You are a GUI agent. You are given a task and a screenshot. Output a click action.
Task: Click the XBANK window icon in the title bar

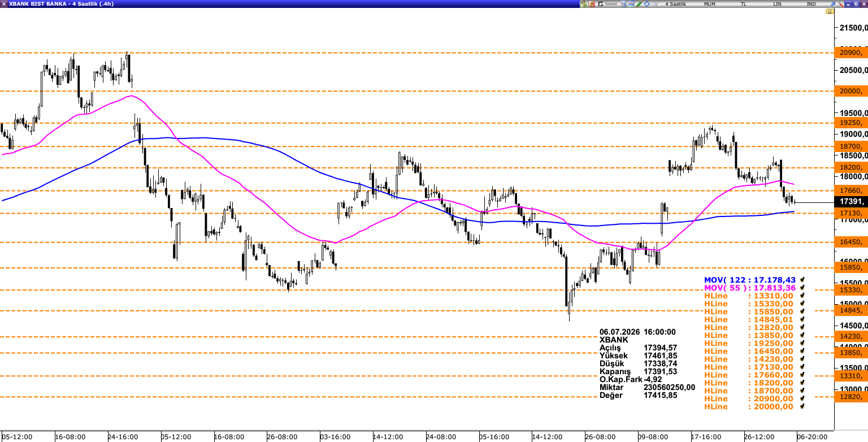coord(4,4)
